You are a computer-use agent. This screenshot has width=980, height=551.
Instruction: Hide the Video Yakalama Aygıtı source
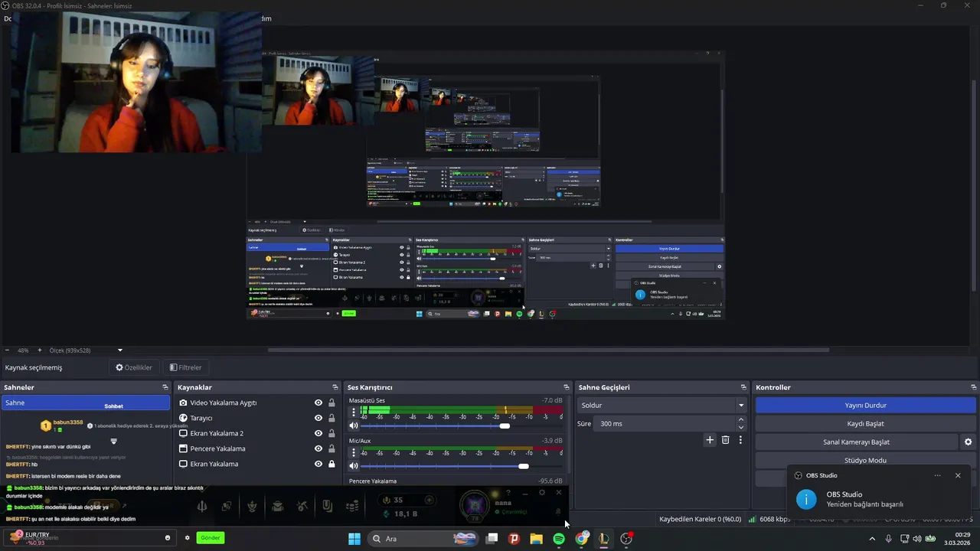tap(318, 403)
